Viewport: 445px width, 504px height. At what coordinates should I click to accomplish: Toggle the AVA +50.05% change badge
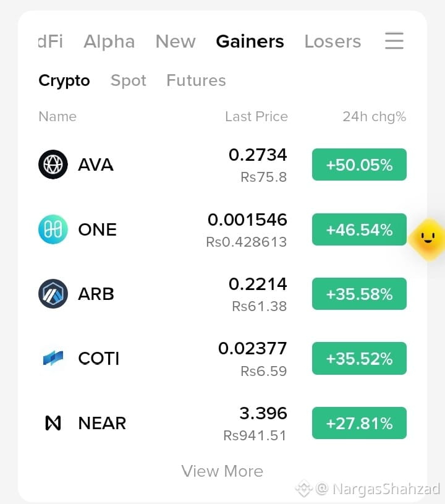tap(359, 164)
